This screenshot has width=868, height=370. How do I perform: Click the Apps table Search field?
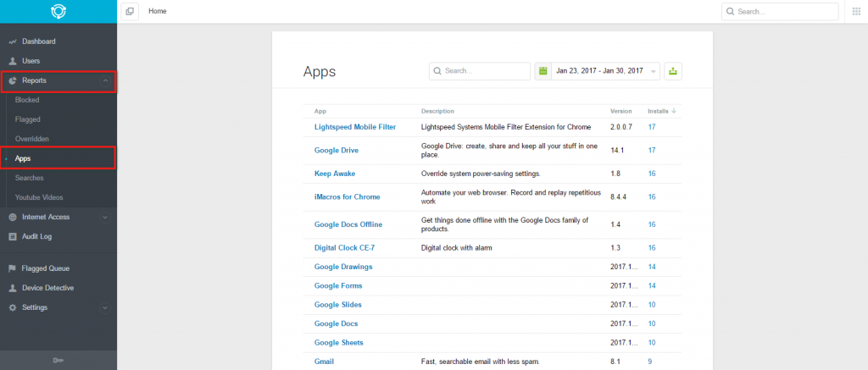point(480,71)
